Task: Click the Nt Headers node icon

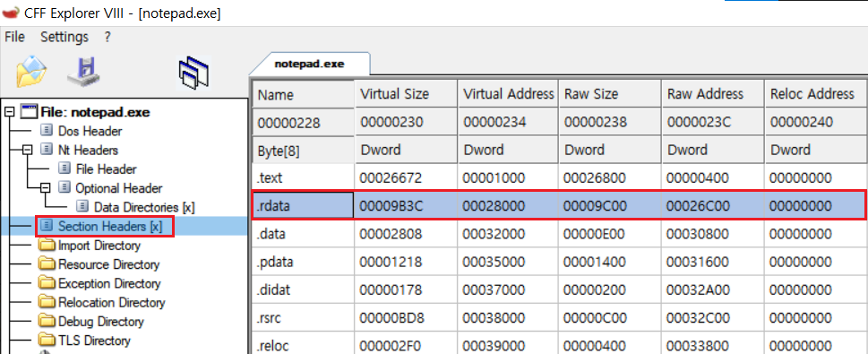Action: coord(47,151)
